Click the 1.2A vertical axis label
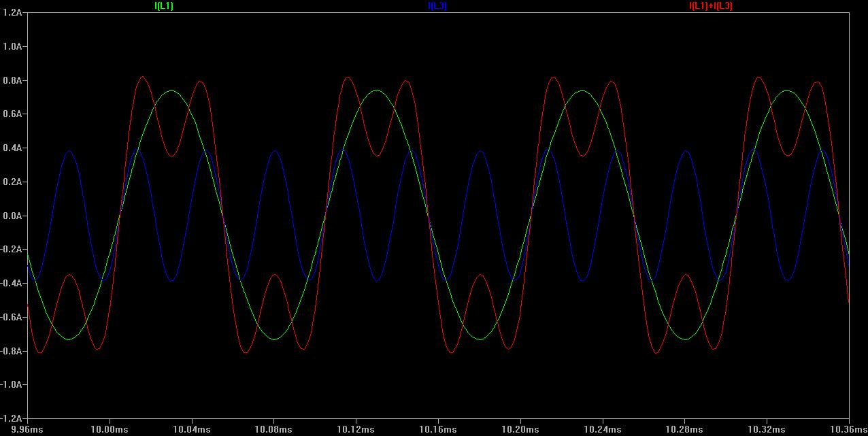The height and width of the screenshot is (436, 868). 14,13
